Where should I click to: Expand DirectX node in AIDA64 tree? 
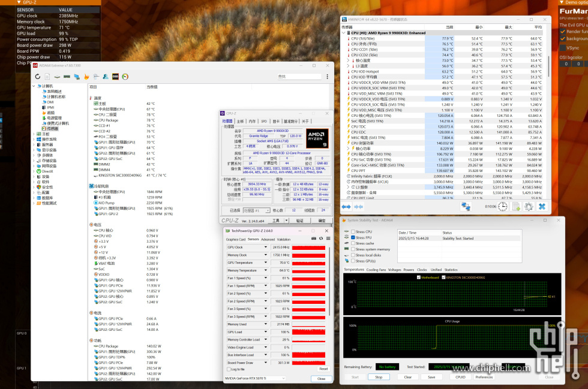[x=34, y=171]
